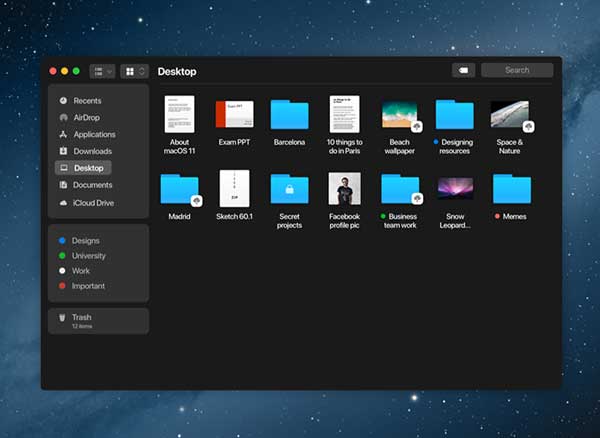Image resolution: width=600 pixels, height=438 pixels.
Task: Open the About macOS 11 document icon
Action: tap(179, 114)
